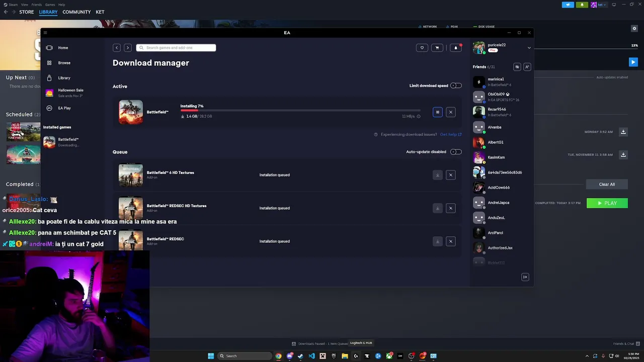Click Clear All in Steam downloads
This screenshot has width=644, height=362.
tap(607, 185)
